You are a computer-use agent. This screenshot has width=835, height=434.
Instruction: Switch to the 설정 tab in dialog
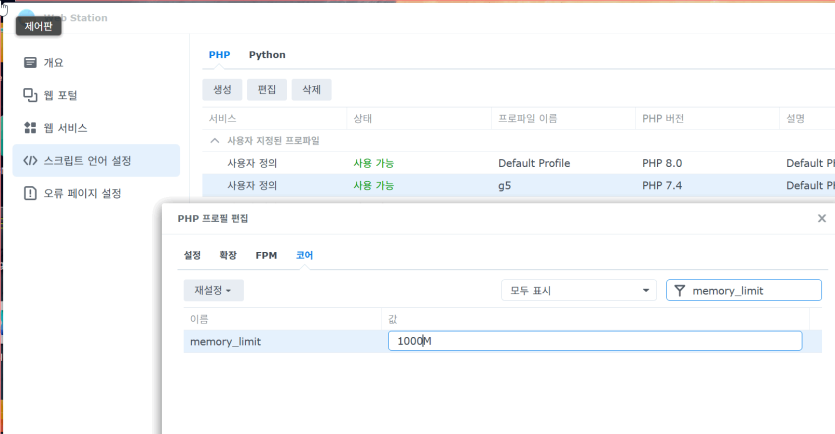(x=192, y=256)
